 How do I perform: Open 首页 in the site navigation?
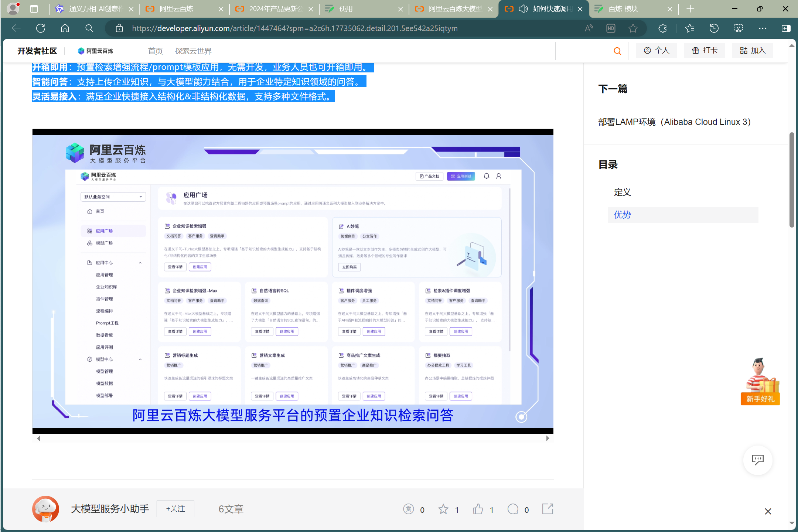pyautogui.click(x=155, y=51)
